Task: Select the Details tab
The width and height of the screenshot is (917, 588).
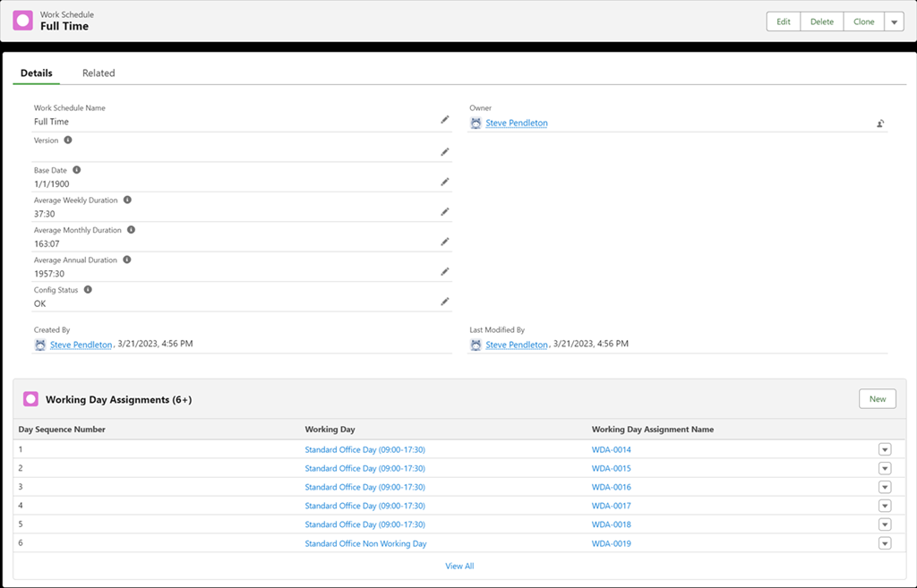Action: click(37, 73)
